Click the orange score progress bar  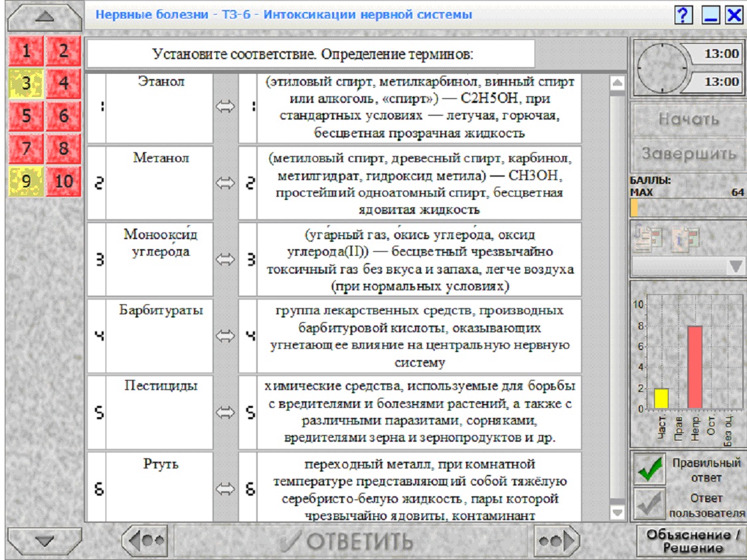pos(635,208)
